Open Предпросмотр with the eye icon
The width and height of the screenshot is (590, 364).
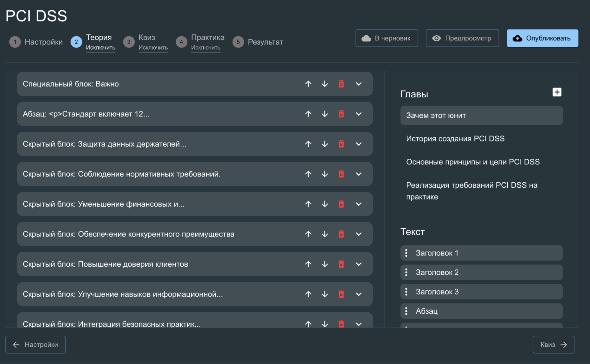click(x=462, y=38)
